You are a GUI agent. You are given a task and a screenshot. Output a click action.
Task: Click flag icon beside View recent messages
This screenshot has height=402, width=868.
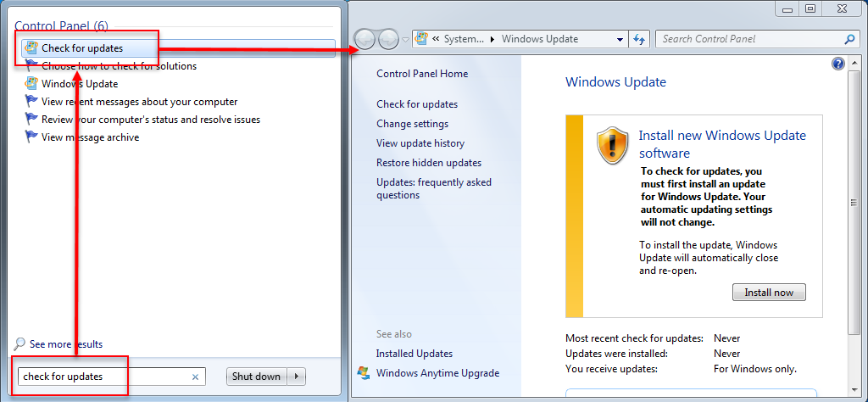[31, 101]
